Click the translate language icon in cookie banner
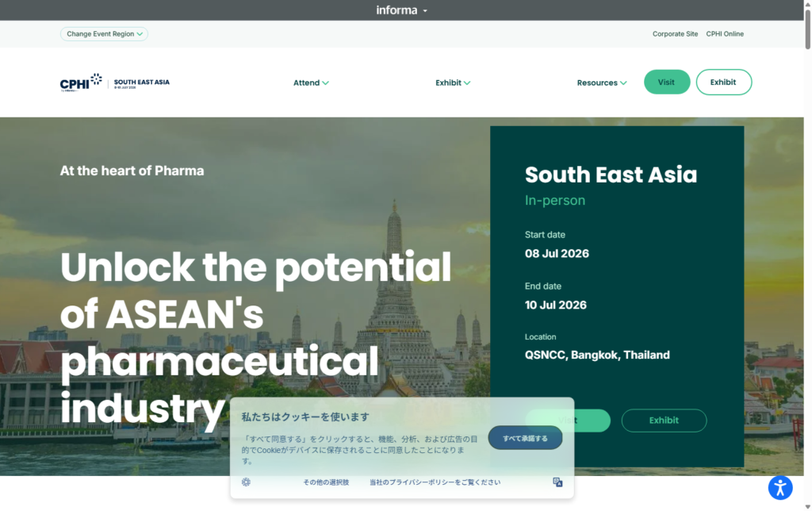 (557, 482)
